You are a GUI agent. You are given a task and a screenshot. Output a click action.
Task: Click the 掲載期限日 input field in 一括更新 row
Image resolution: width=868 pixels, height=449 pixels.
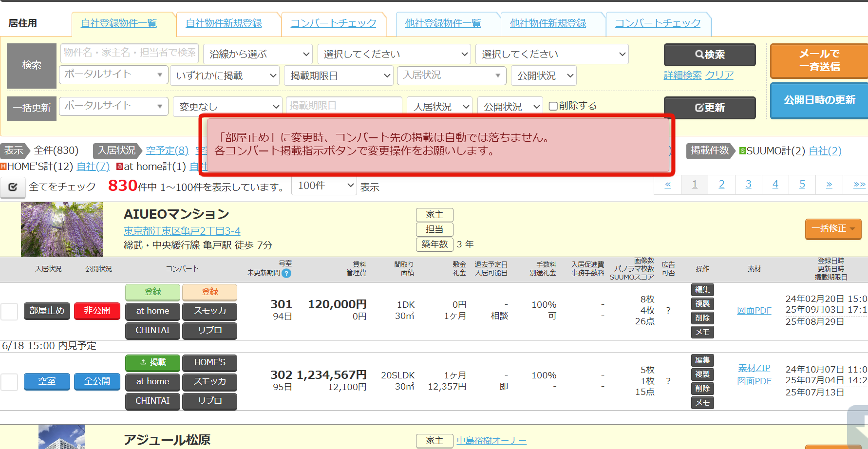click(344, 106)
